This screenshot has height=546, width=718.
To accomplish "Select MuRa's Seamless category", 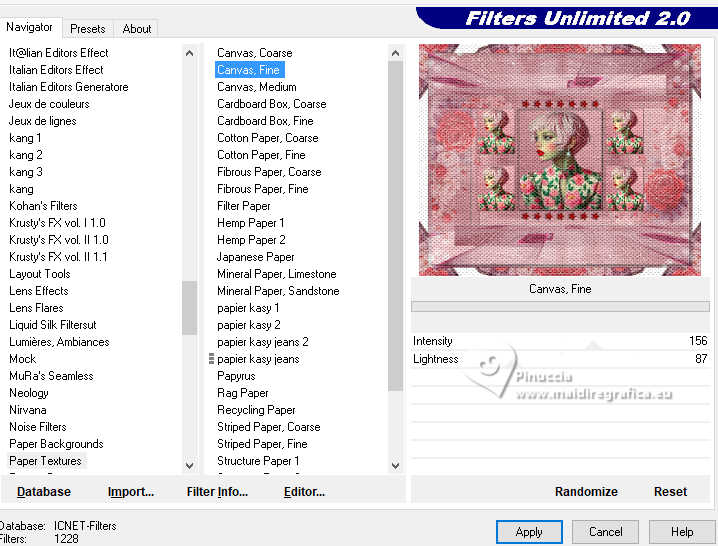I will (x=51, y=376).
